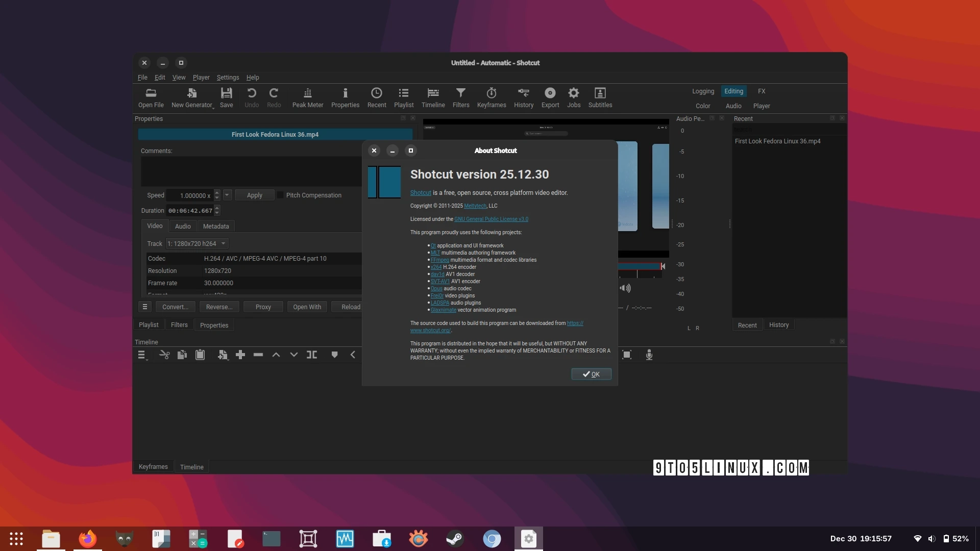Dismiss About Shotcut with OK
The width and height of the screenshot is (980, 551).
click(591, 374)
